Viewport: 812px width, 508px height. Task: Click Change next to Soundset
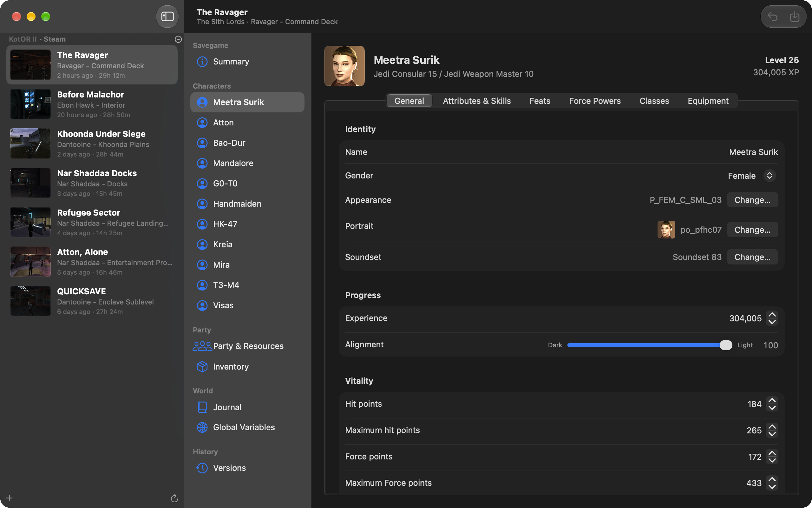[752, 257]
